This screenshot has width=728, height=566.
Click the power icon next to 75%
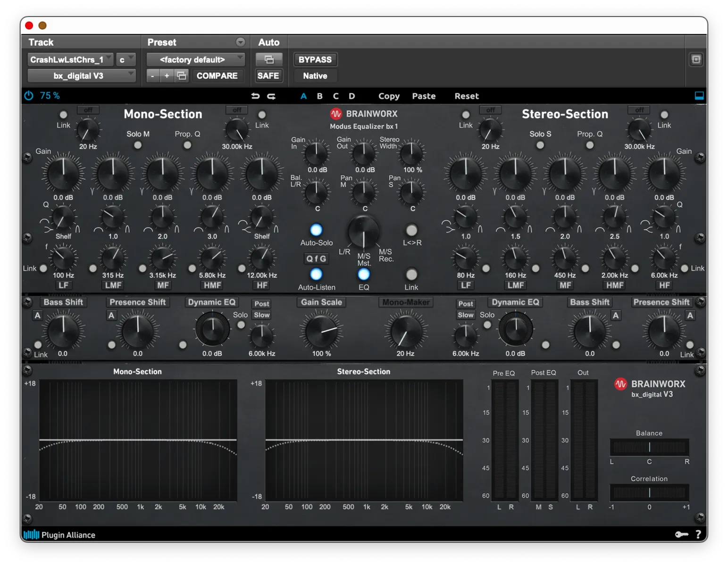click(x=28, y=95)
